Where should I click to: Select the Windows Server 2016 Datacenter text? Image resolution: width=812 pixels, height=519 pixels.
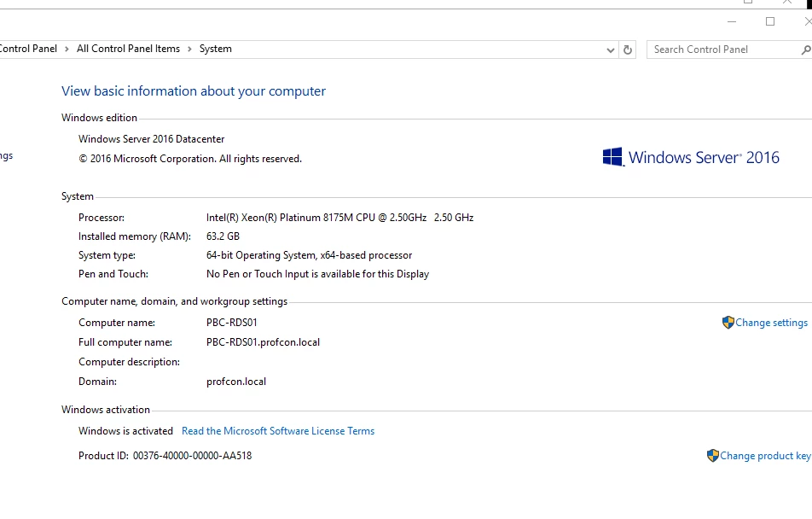click(x=151, y=139)
